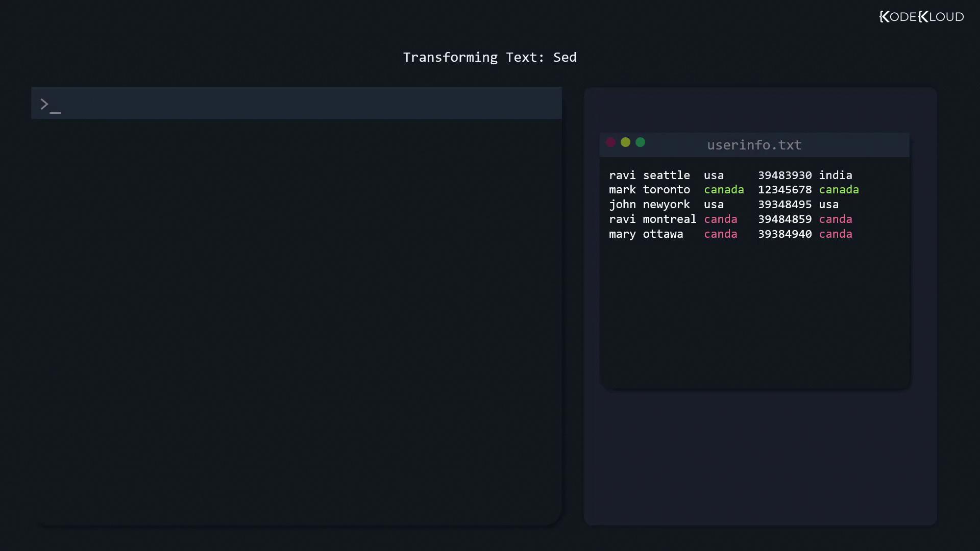The height and width of the screenshot is (551, 980).
Task: Click inside the terminal command input bar
Action: pyautogui.click(x=306, y=103)
